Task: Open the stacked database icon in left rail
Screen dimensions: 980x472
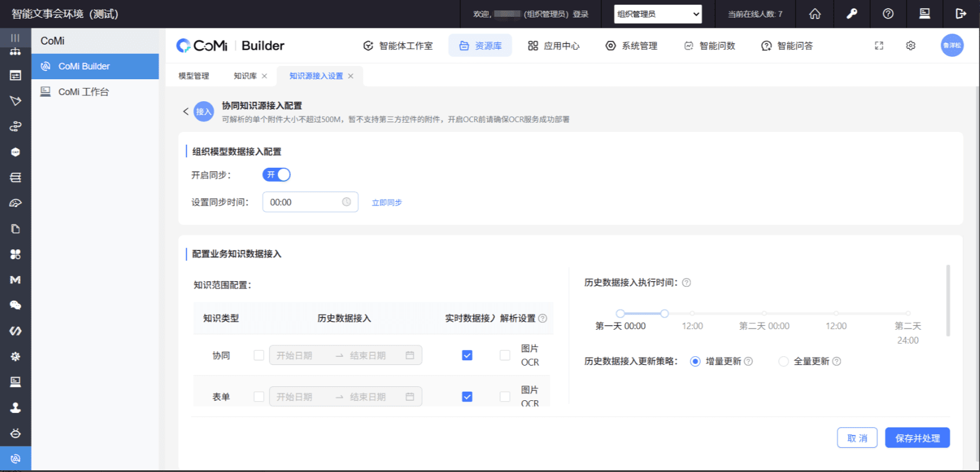Action: tap(16, 178)
